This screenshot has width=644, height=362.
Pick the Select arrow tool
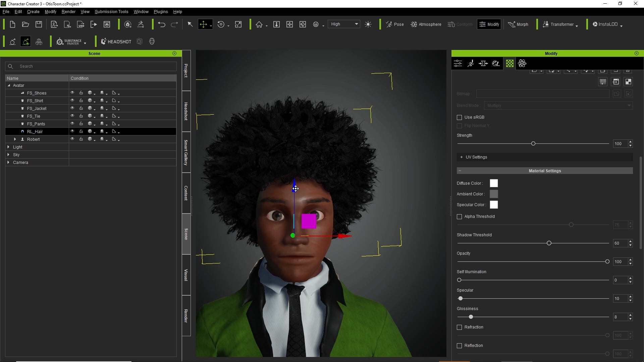pyautogui.click(x=190, y=24)
